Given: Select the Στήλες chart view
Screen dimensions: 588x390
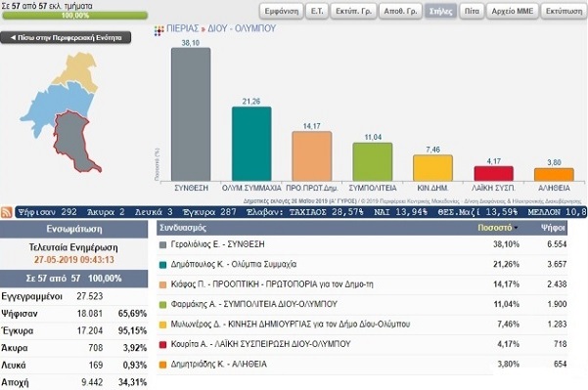Looking at the screenshot, I should (440, 11).
